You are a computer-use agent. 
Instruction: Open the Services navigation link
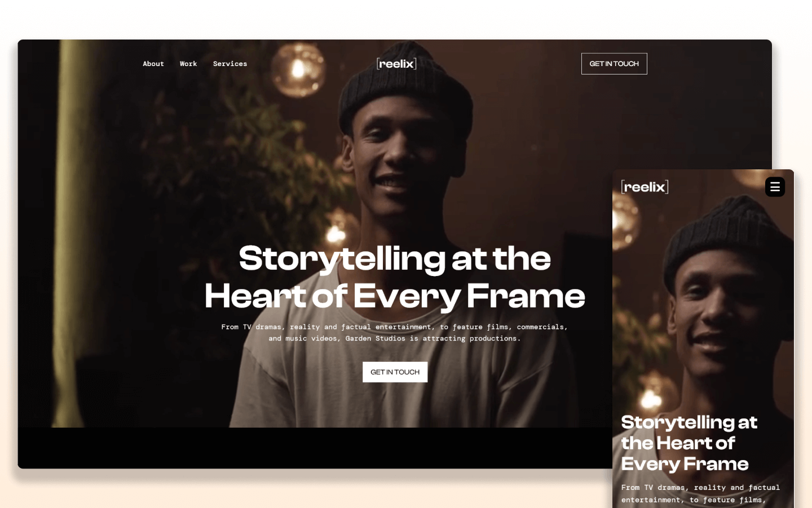coord(230,64)
